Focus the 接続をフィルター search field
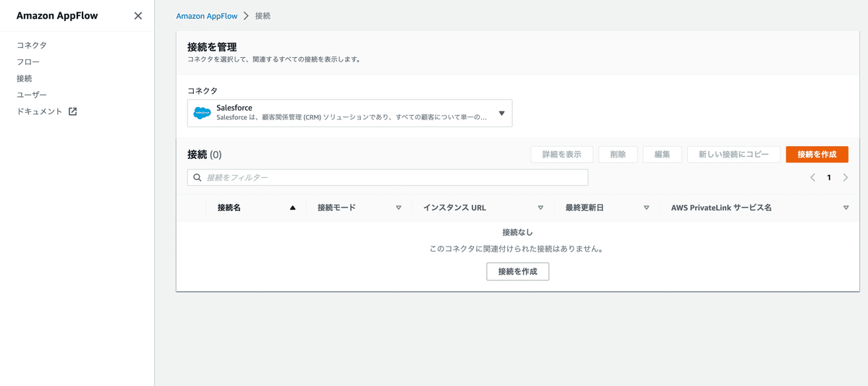Viewport: 868px width, 386px height. click(388, 177)
